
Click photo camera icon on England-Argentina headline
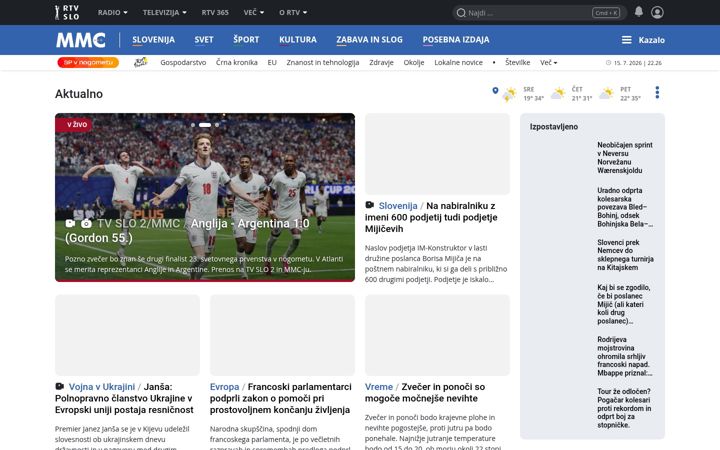coord(86,224)
